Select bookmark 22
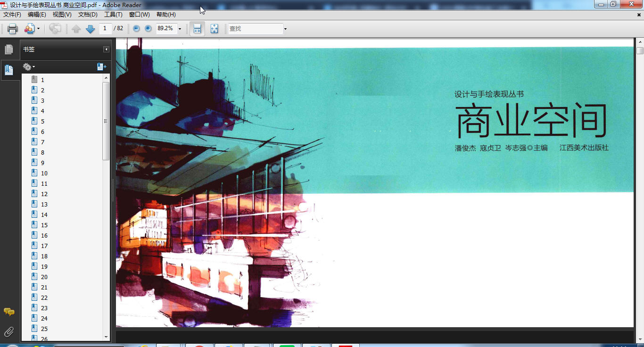Screen dimensions: 644x347 [44, 298]
